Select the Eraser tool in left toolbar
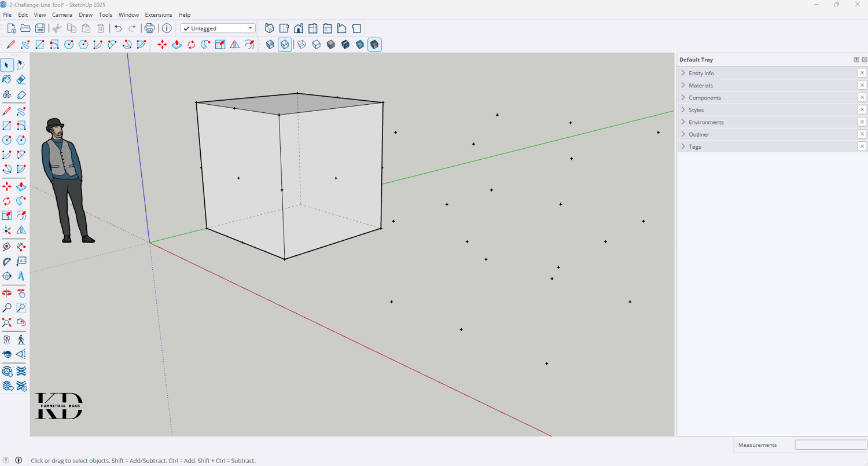The width and height of the screenshot is (868, 466). click(21, 79)
